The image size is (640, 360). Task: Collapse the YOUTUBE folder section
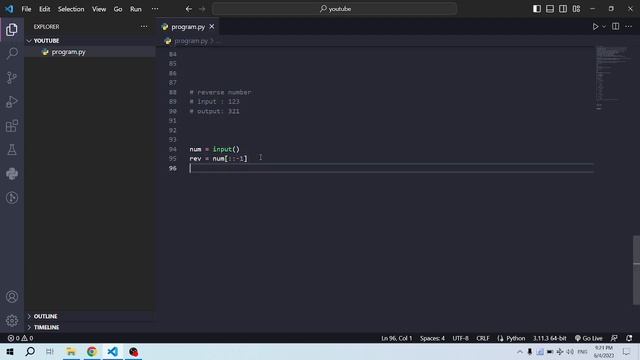click(46, 41)
